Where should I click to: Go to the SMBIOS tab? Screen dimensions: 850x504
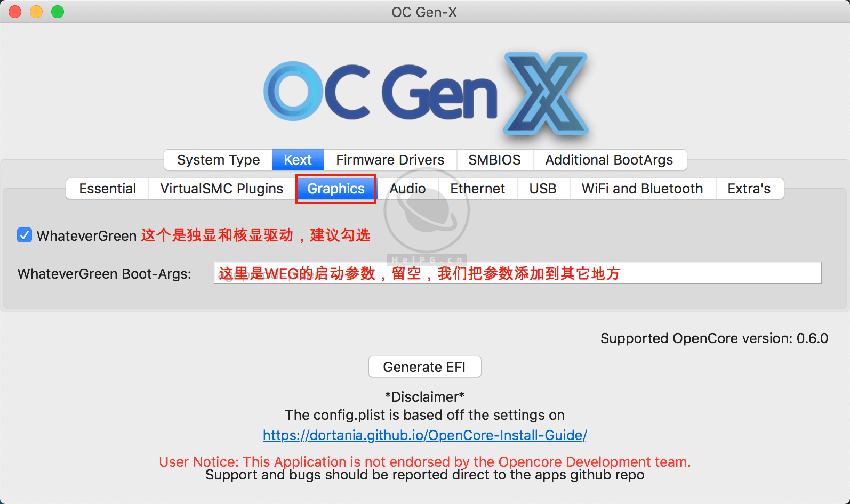(494, 160)
